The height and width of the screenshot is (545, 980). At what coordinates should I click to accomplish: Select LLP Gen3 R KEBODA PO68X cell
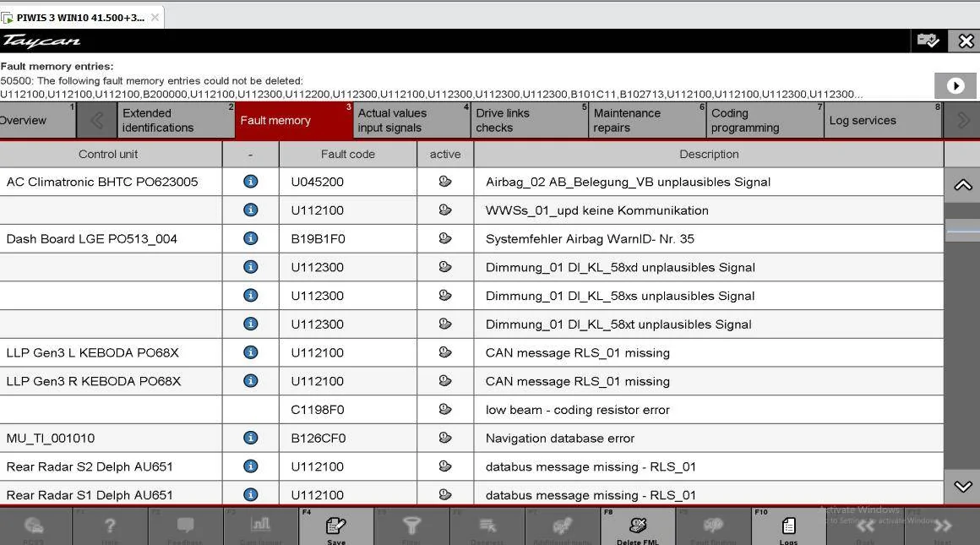pos(111,380)
